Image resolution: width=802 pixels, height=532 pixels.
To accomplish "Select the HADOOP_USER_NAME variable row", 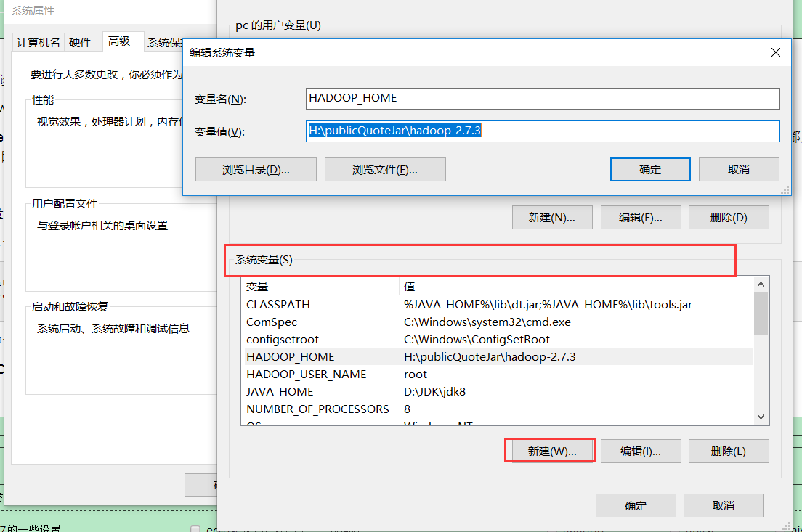I will coord(498,374).
